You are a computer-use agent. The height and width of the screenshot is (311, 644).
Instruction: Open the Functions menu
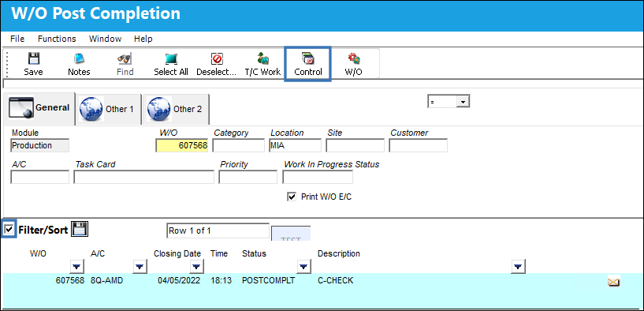point(57,39)
